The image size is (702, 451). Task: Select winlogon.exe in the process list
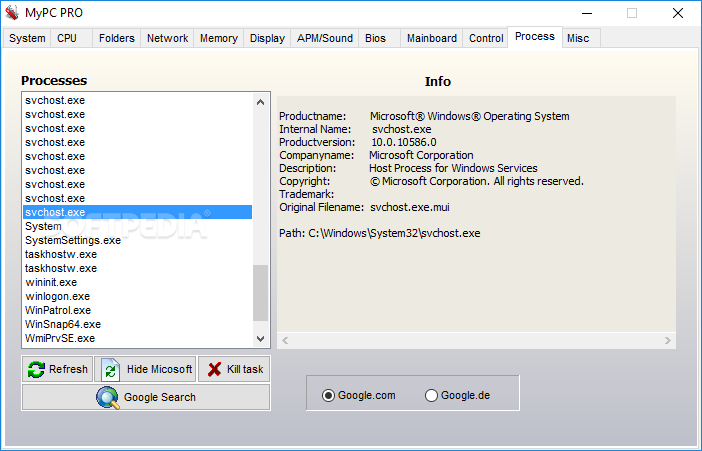(137, 296)
